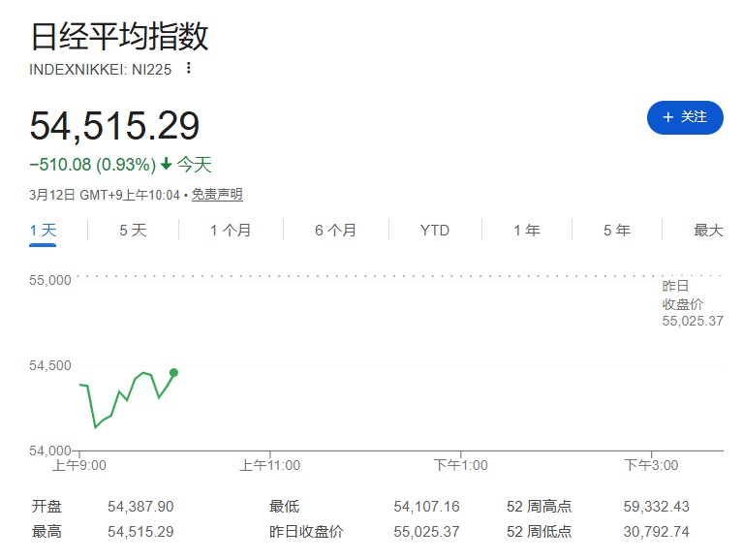
Task: Show the 6 个月 chart range
Action: pos(335,231)
